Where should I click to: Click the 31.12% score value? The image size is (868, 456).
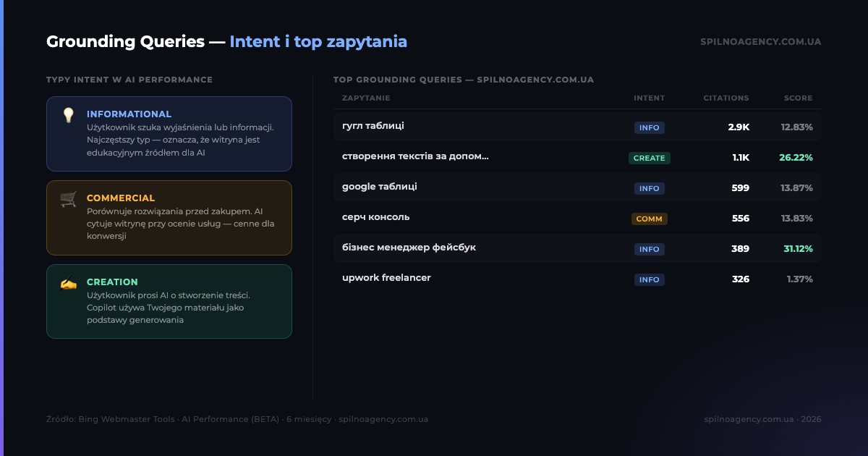coord(799,249)
